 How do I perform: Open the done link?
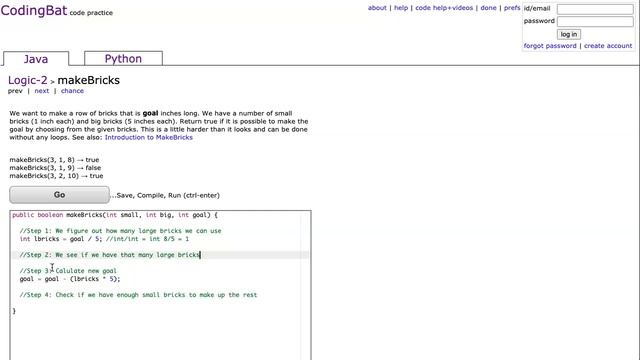(488, 8)
